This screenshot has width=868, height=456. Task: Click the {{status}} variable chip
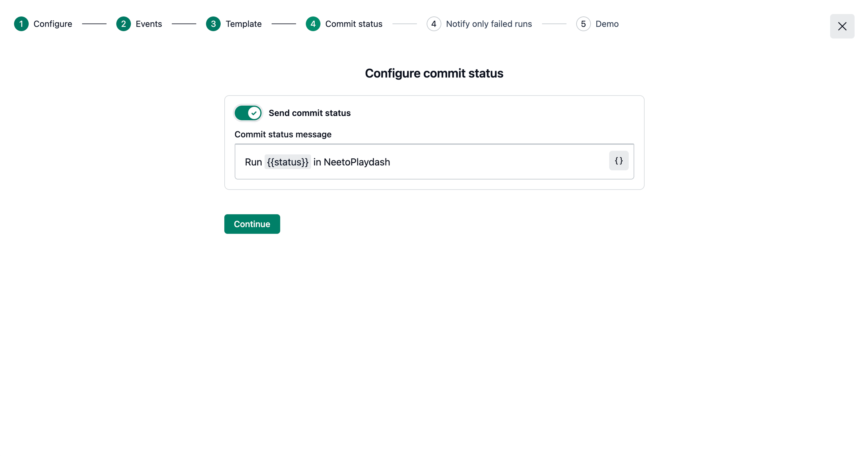pyautogui.click(x=288, y=162)
